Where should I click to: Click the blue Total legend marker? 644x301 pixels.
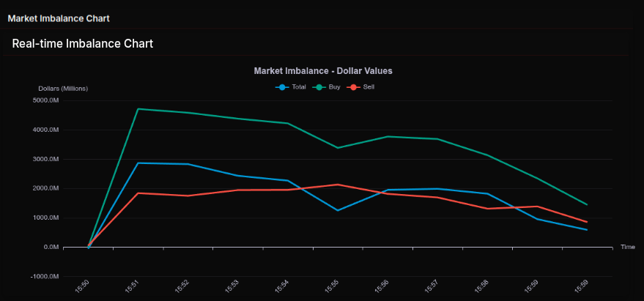click(283, 87)
